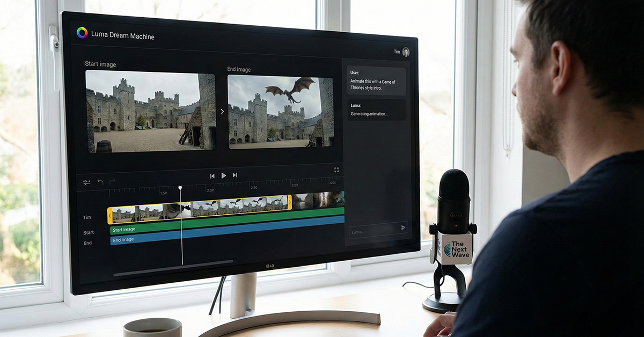Screen dimensions: 644x337
Task: Skip to the next frame
Action: click(235, 175)
